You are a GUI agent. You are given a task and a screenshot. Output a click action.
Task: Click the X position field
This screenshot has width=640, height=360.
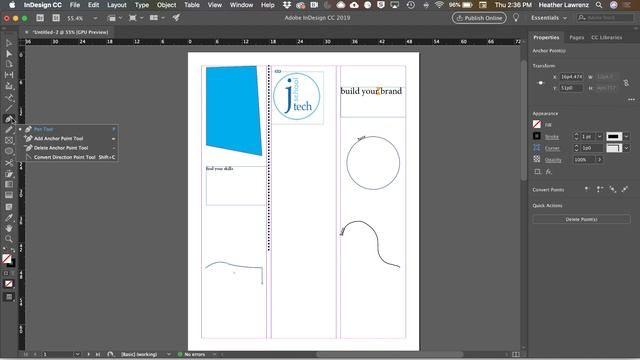click(x=571, y=77)
